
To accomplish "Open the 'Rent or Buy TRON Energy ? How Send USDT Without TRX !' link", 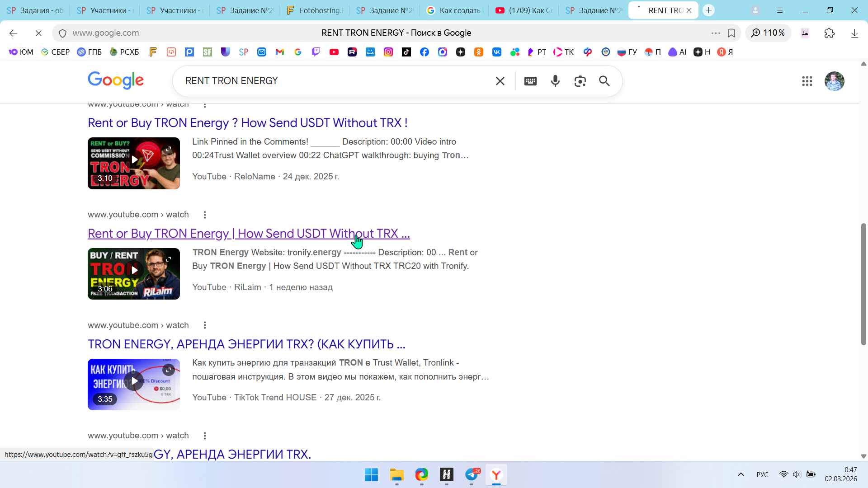I will tap(247, 123).
